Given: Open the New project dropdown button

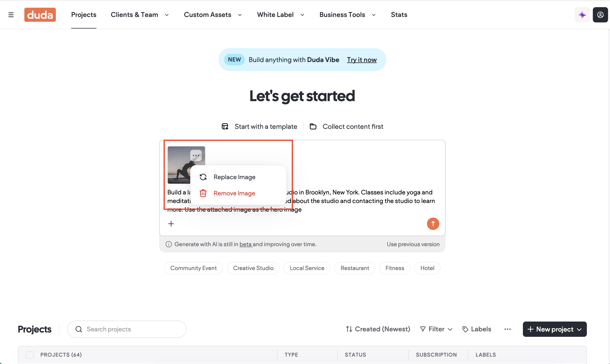Looking at the screenshot, I should (x=555, y=329).
